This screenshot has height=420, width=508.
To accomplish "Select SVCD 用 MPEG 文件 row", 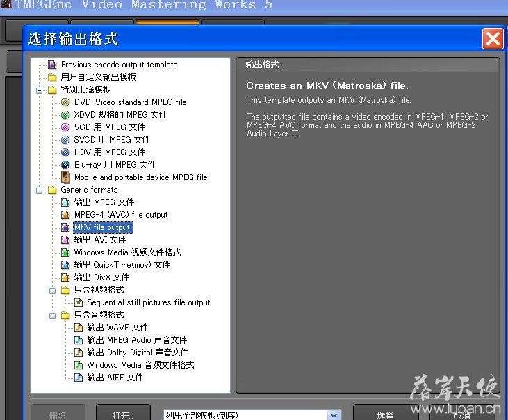I will pyautogui.click(x=112, y=140).
